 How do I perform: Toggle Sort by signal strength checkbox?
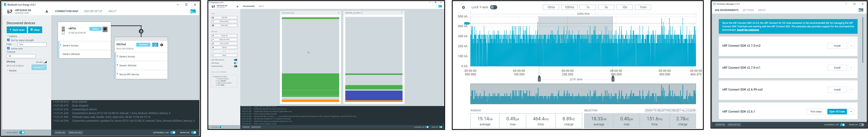9,40
